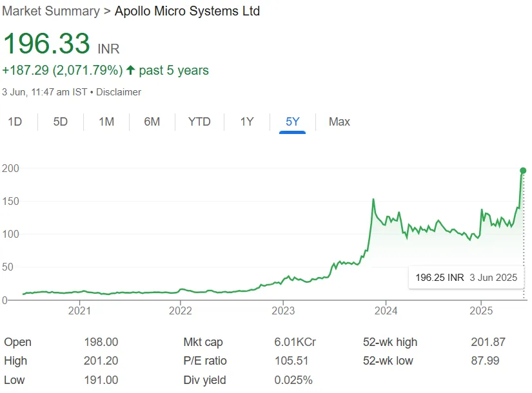
Task: Click the INR currency label beside price
Action: (x=108, y=49)
